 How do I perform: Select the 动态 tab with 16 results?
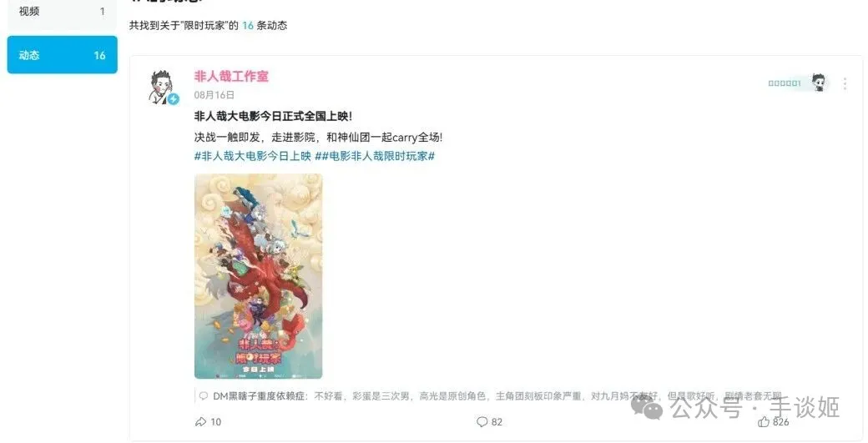tap(62, 55)
